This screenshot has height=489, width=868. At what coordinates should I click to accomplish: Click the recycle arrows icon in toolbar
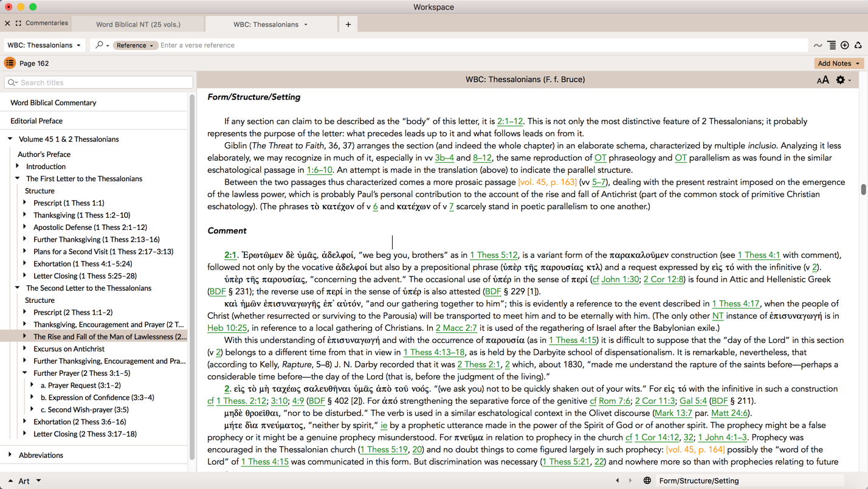pyautogui.click(x=858, y=45)
